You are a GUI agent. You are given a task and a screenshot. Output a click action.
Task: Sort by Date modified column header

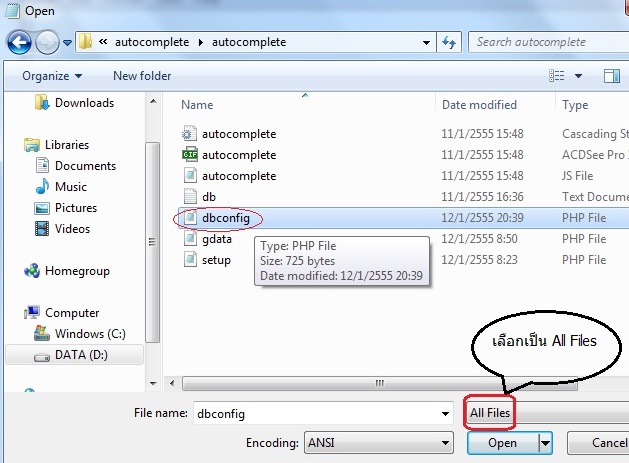480,105
